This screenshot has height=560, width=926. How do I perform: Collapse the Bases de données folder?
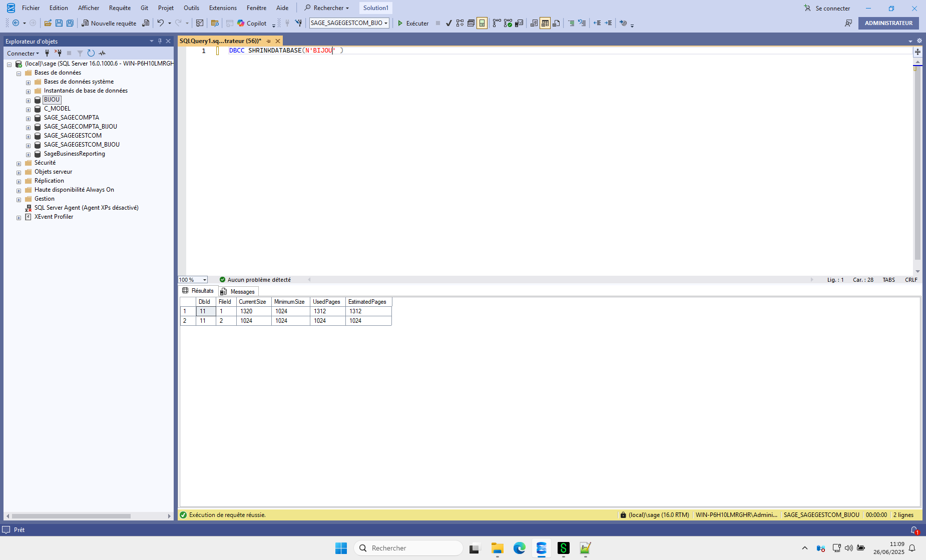tap(19, 74)
